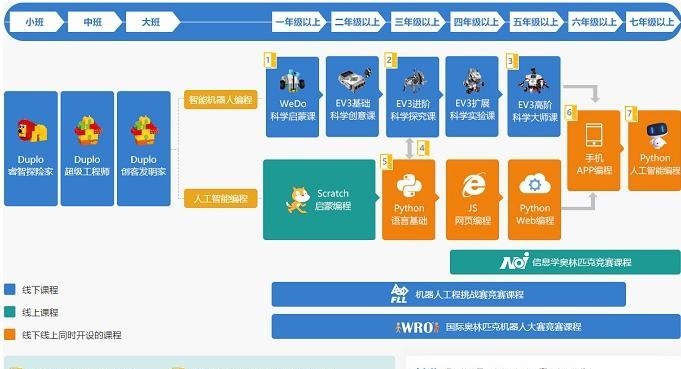Image resolution: width=681 pixels, height=369 pixels.
Task: Click the EV3扩展 robot icon
Action: [x=473, y=81]
